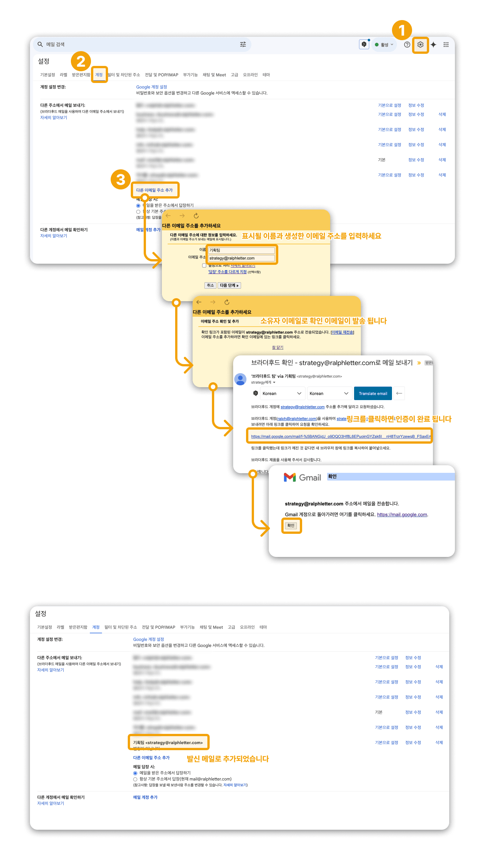Viewport: 486px width, 868px height.
Task: Open the 활성 status dropdown
Action: 384,45
